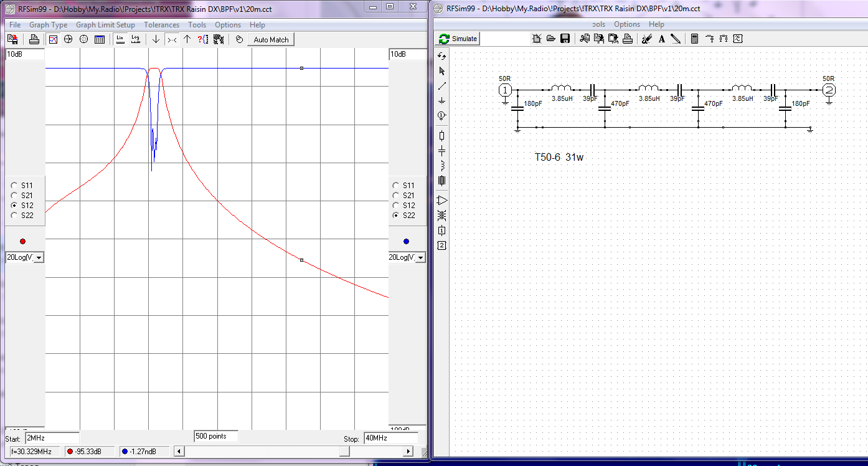Click the save floppy disk icon
The width and height of the screenshot is (868, 466).
click(x=565, y=39)
